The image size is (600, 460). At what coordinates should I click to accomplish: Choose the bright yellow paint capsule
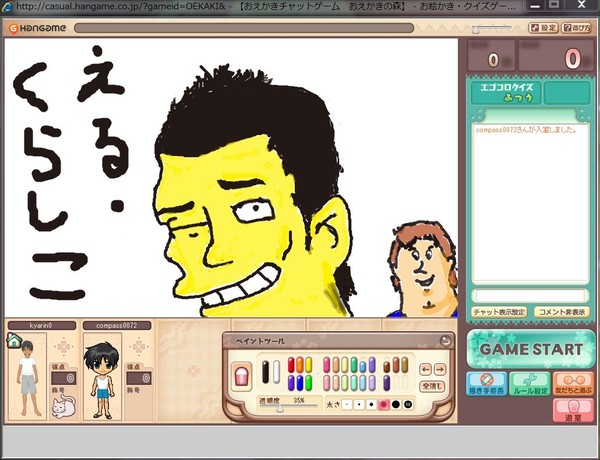point(309,365)
